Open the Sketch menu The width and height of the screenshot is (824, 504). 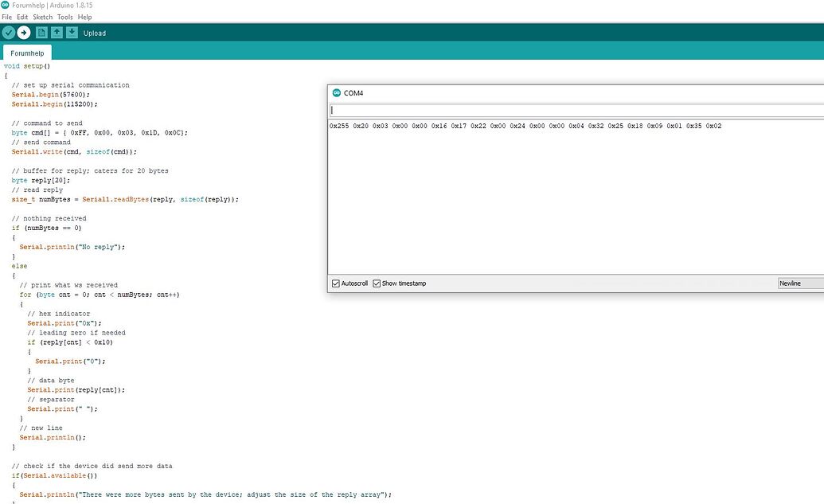click(x=42, y=17)
